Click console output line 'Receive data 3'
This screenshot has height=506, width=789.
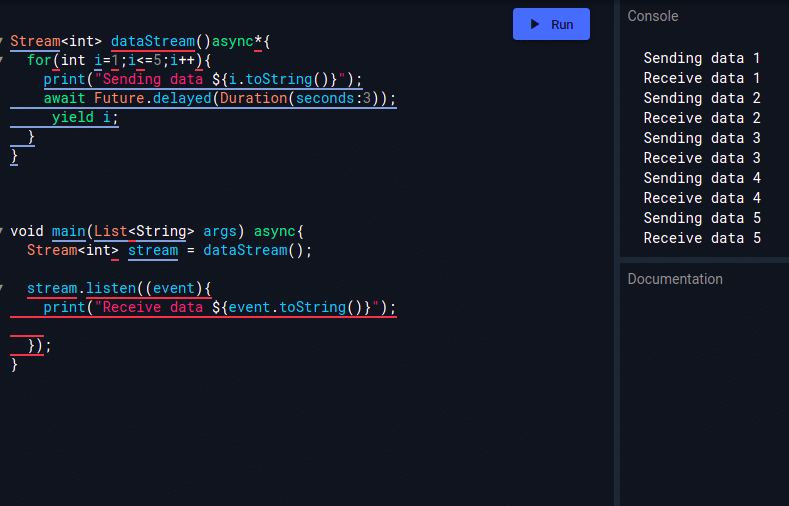click(x=701, y=158)
